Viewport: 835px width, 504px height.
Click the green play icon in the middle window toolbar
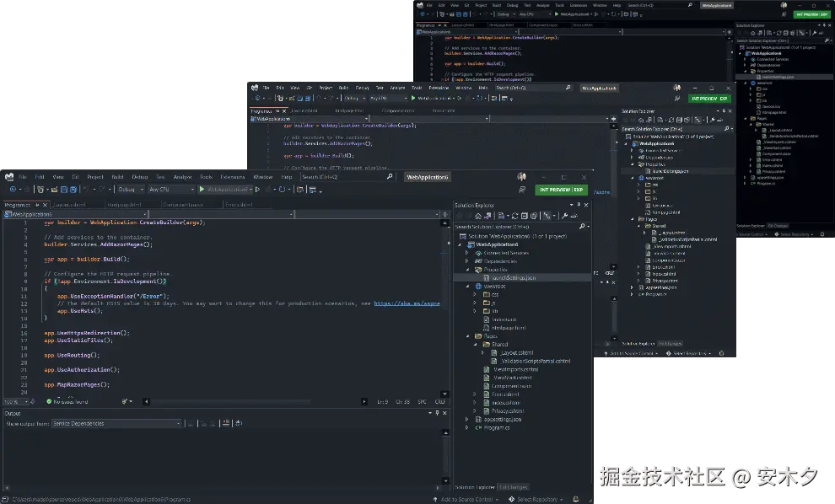coord(413,99)
